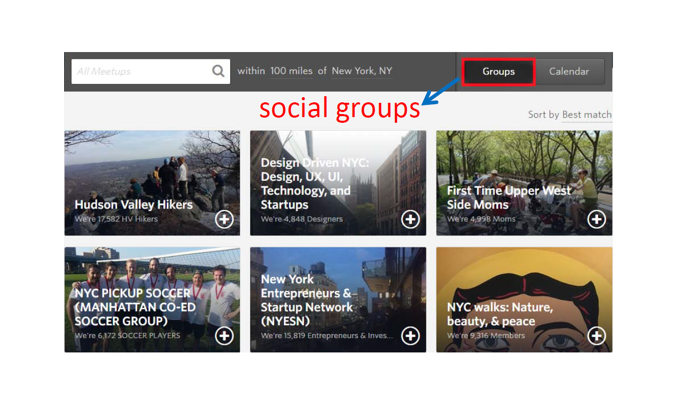Switch to the Calendar tab
This screenshot has width=681, height=407.
[x=569, y=71]
